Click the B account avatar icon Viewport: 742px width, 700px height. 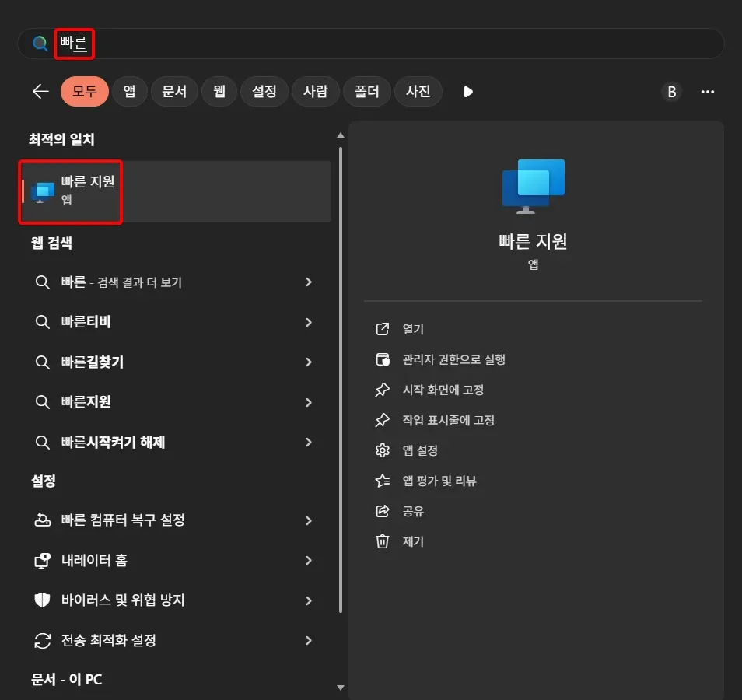(671, 92)
